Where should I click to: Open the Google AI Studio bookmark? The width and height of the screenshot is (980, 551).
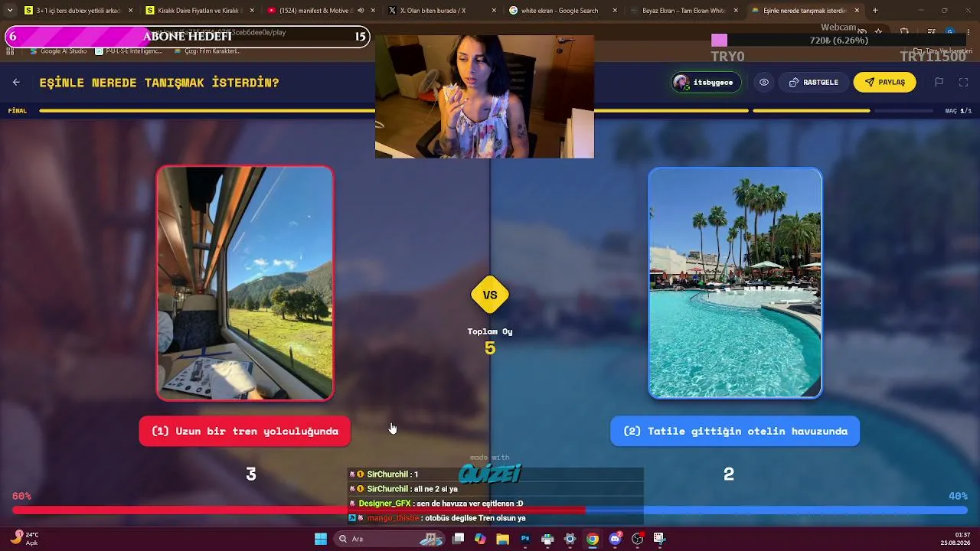(58, 51)
